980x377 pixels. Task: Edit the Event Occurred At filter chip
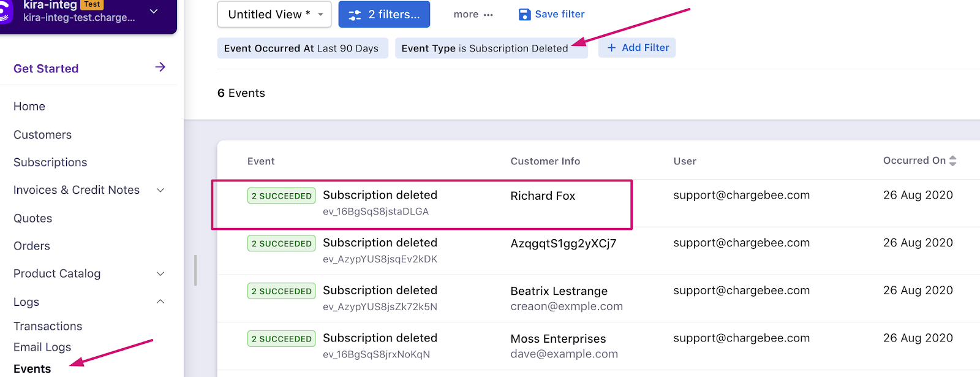coord(303,48)
